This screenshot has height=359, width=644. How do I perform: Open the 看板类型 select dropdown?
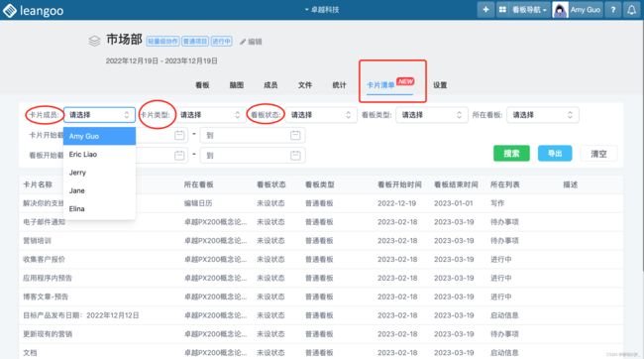point(432,115)
